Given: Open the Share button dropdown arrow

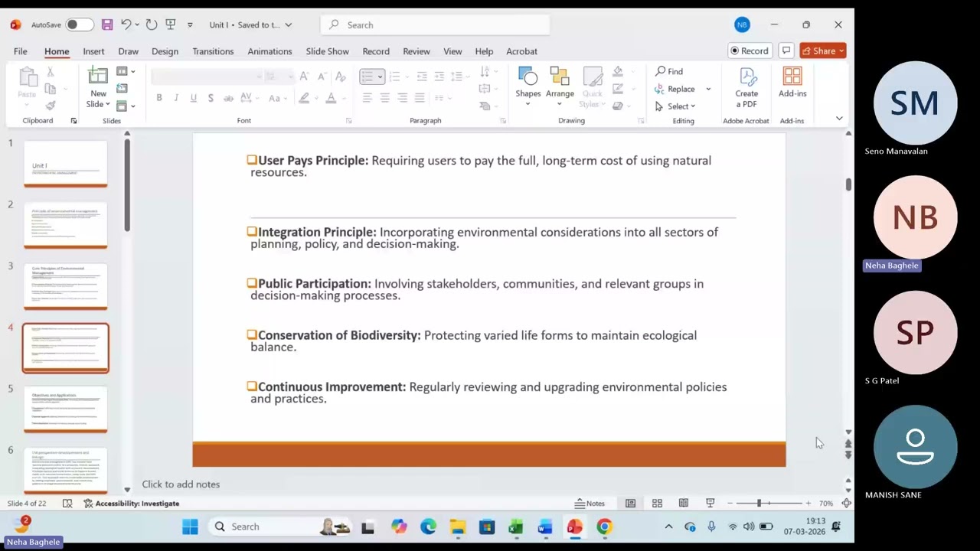Looking at the screenshot, I should [841, 51].
